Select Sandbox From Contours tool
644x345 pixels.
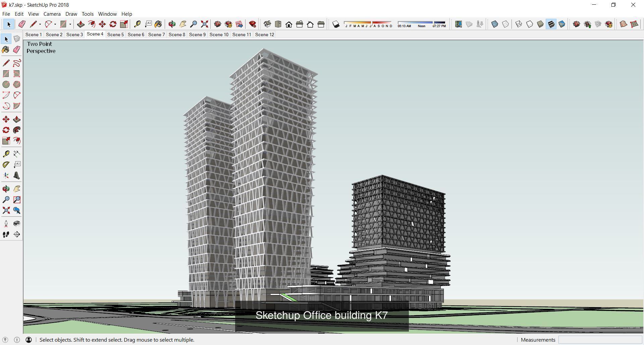pos(624,24)
